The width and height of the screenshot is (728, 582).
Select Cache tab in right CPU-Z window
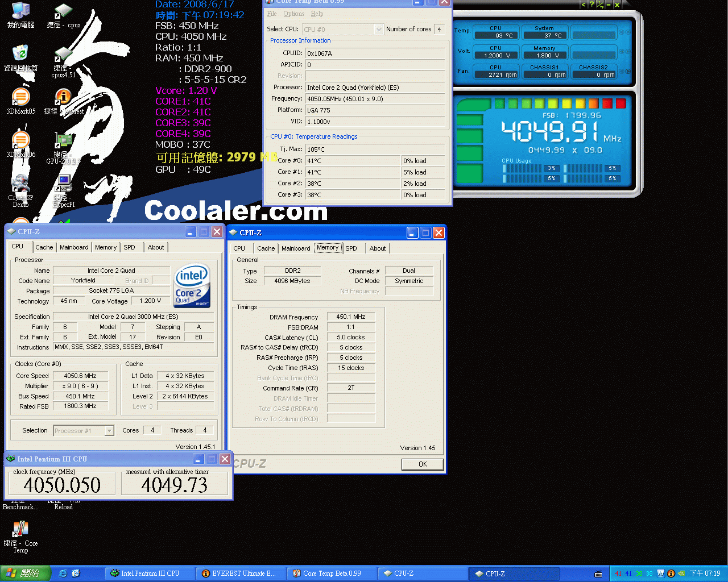(266, 248)
